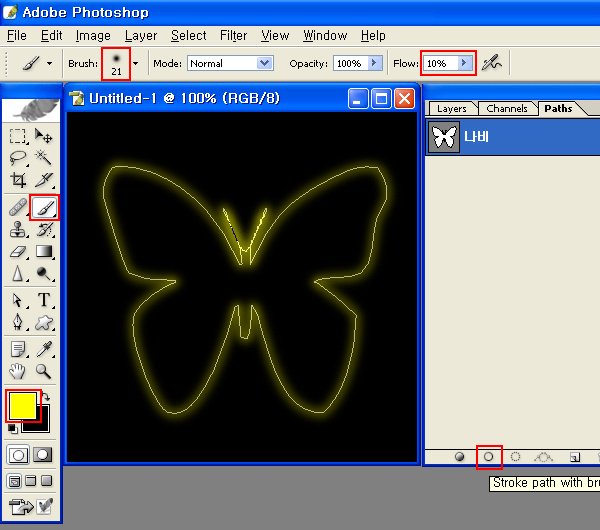
Task: Select the Clone Stamp tool
Action: (x=18, y=230)
